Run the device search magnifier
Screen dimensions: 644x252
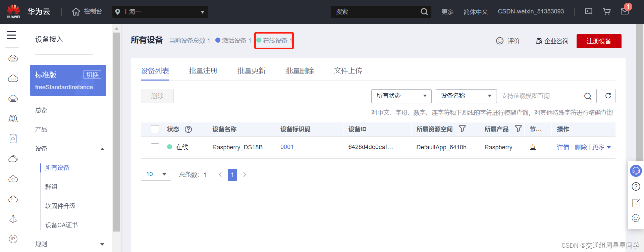[588, 96]
